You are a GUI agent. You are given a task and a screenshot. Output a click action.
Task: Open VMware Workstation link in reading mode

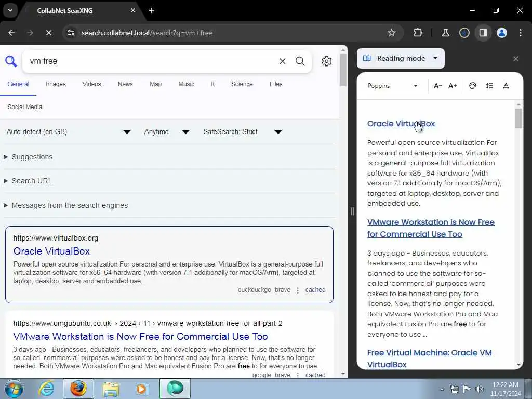tap(431, 228)
